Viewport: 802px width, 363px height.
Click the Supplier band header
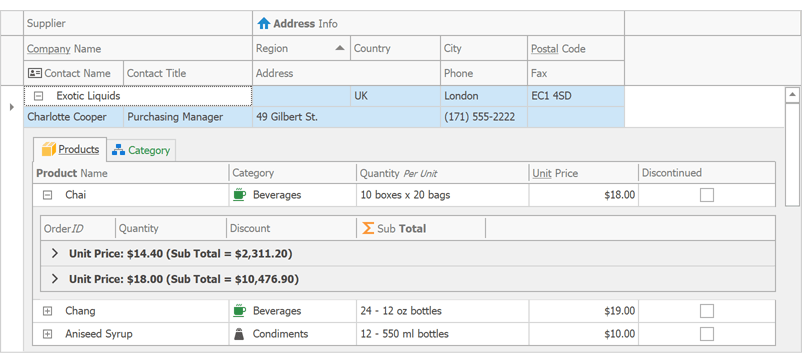[x=138, y=24]
